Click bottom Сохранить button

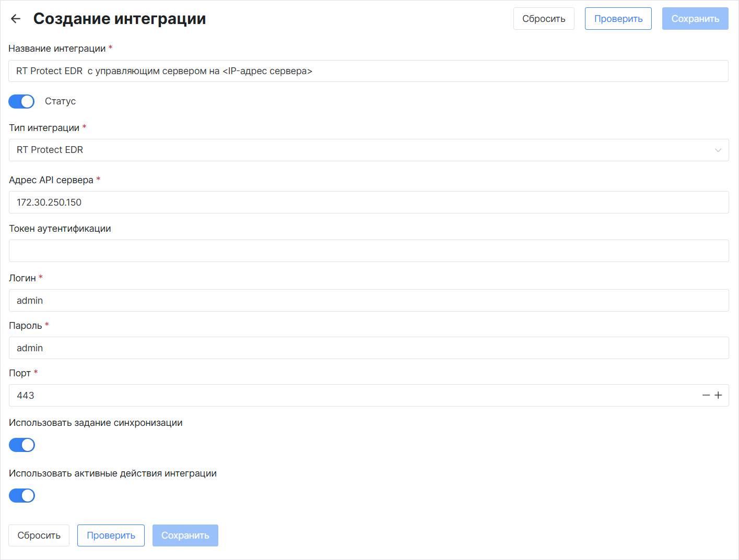coord(185,535)
